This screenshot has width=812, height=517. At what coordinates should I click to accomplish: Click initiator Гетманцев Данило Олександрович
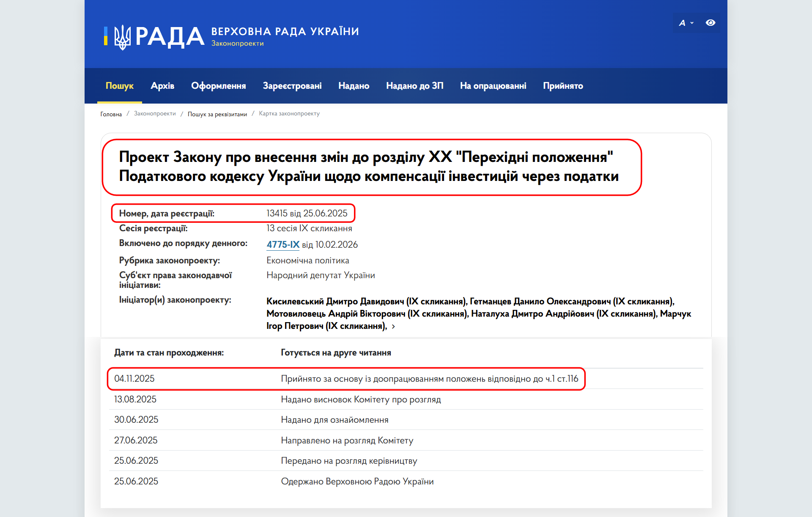pyautogui.click(x=540, y=301)
